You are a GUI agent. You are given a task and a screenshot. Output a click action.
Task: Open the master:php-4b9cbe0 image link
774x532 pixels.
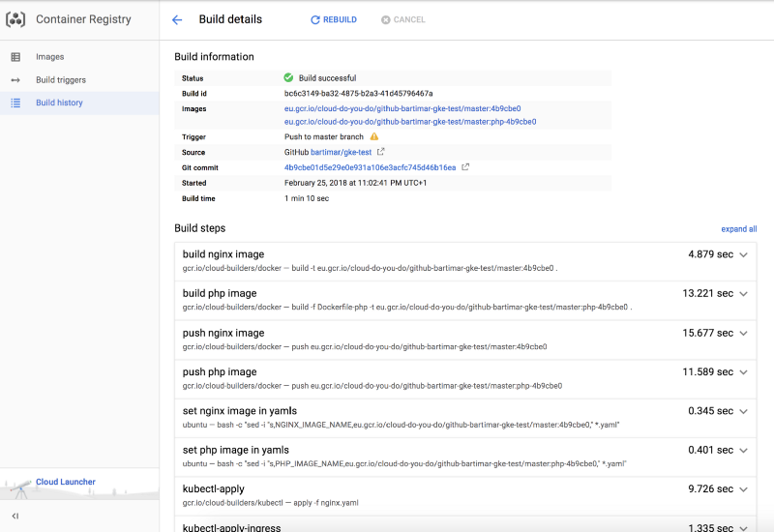click(x=410, y=122)
